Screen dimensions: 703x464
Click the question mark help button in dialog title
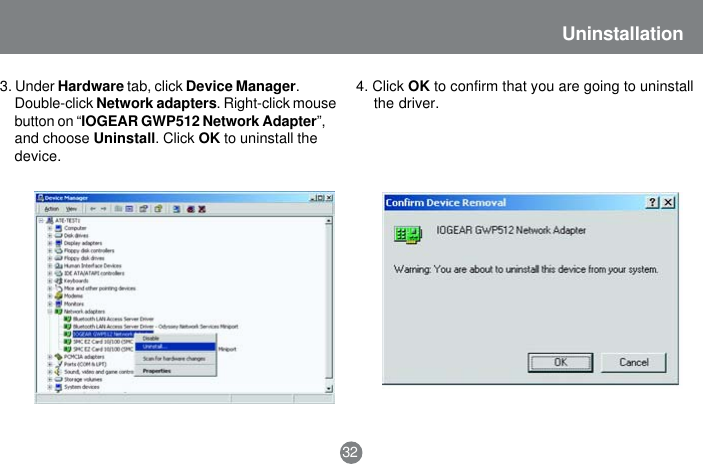pos(652,202)
